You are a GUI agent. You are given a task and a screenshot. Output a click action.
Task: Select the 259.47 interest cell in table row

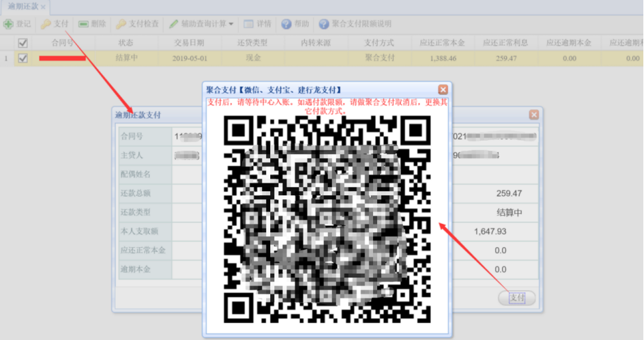pos(506,58)
